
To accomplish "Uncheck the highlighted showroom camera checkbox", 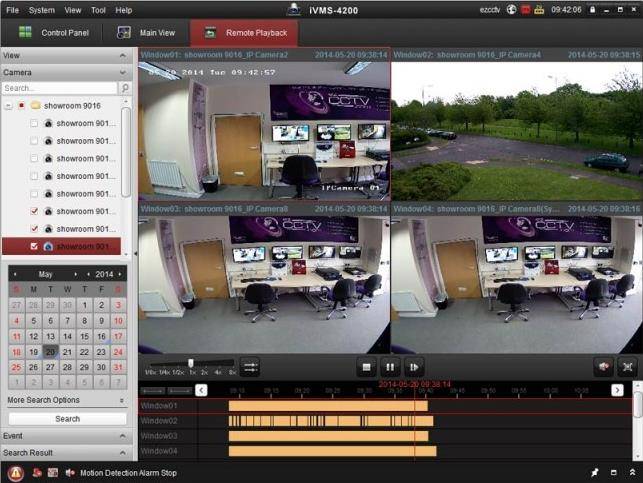I will point(35,246).
